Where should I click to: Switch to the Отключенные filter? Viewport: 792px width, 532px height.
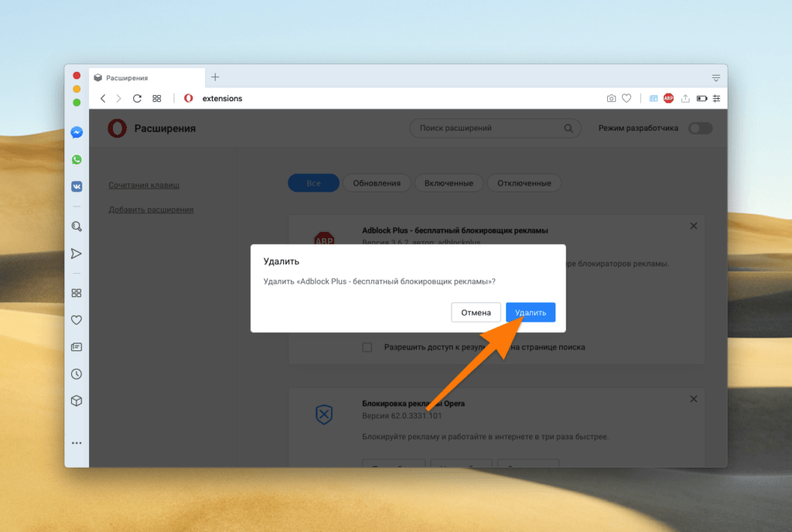pos(524,183)
